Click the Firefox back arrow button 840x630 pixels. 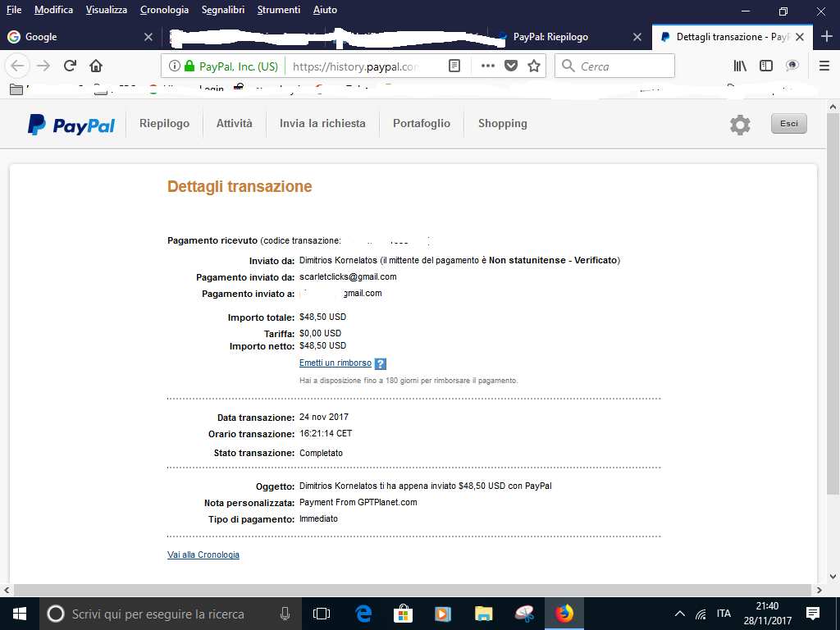click(x=17, y=66)
